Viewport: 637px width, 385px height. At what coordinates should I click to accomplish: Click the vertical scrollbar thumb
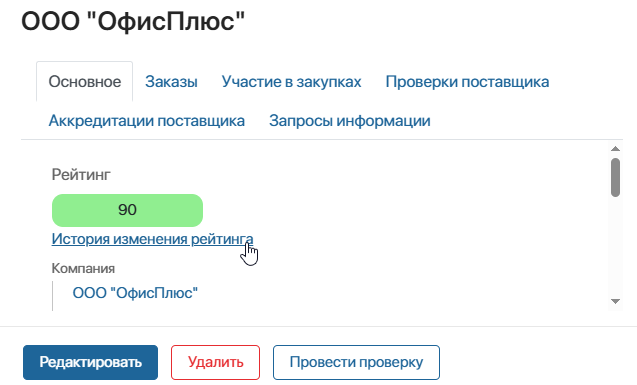(x=615, y=177)
